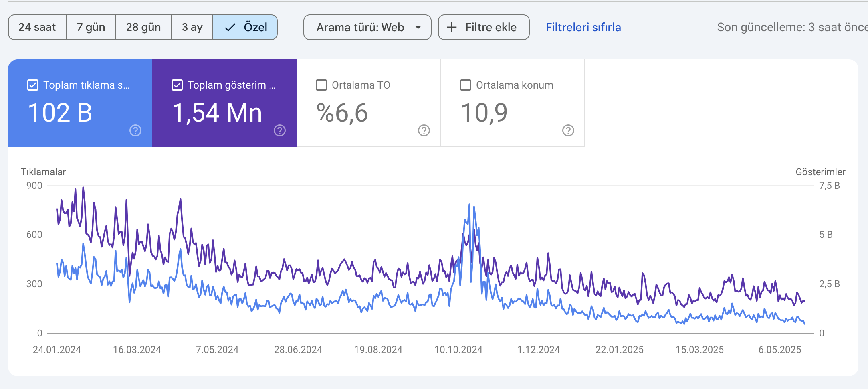868x389 pixels.
Task: Click the 5 B right axis value
Action: [x=826, y=235]
